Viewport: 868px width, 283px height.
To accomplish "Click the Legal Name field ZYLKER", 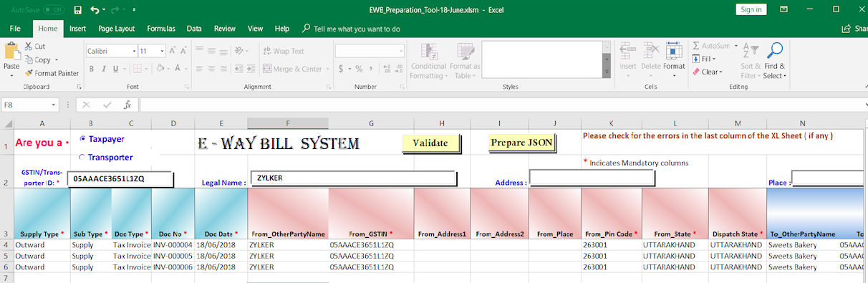I will [x=353, y=178].
